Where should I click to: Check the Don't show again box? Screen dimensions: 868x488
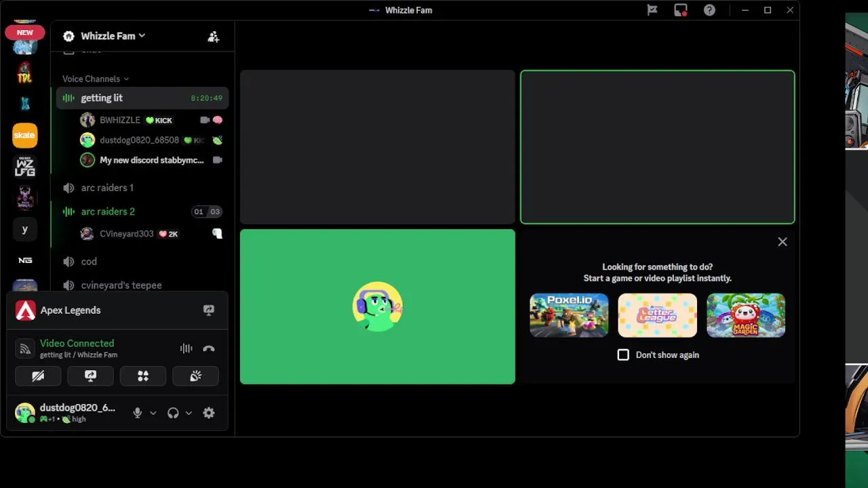[x=623, y=355]
